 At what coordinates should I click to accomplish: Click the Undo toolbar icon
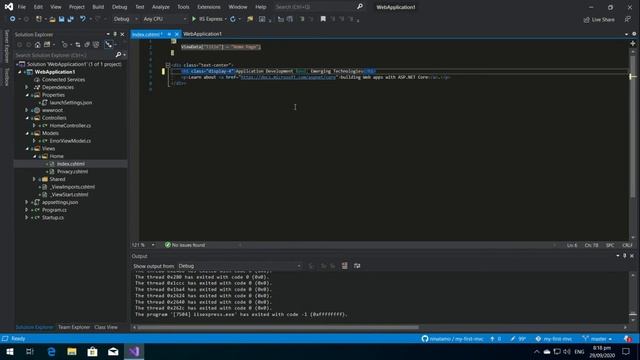point(83,19)
